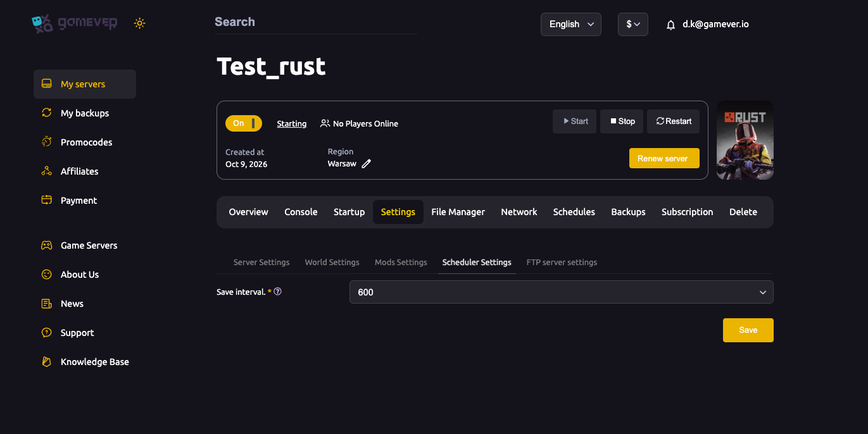Click the Search input field

click(315, 22)
